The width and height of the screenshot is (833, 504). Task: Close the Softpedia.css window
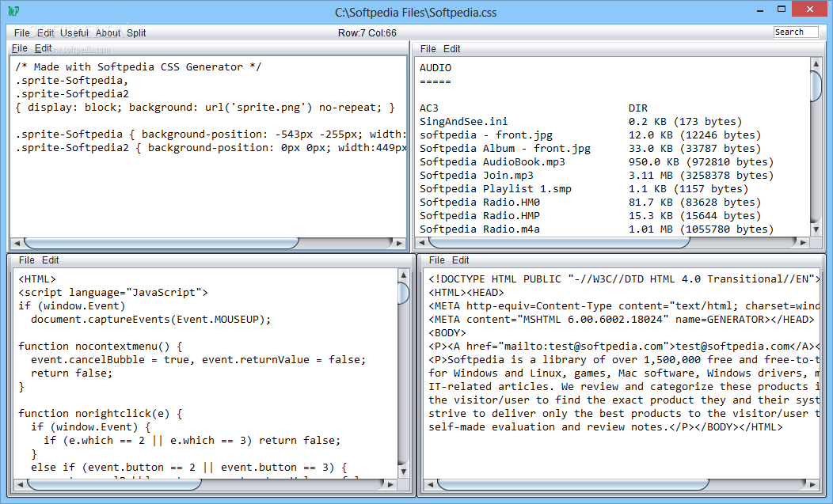click(x=810, y=9)
